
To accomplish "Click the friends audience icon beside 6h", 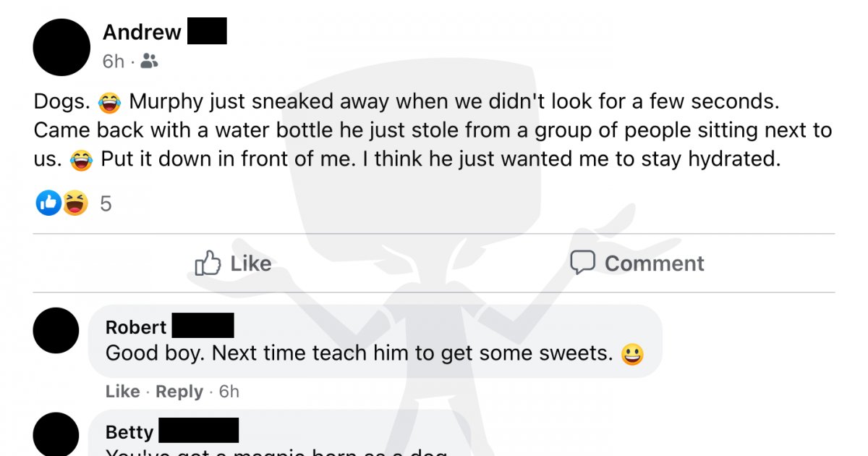I will pyautogui.click(x=149, y=62).
